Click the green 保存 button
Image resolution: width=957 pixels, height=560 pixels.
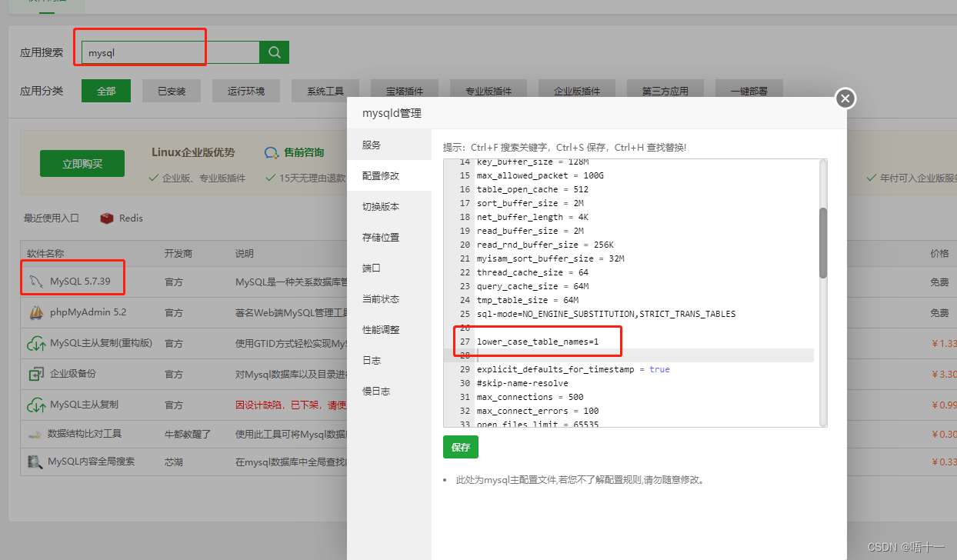[461, 448]
